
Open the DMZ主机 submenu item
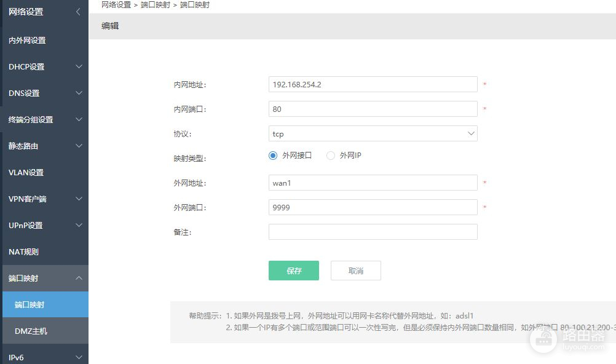click(x=31, y=331)
